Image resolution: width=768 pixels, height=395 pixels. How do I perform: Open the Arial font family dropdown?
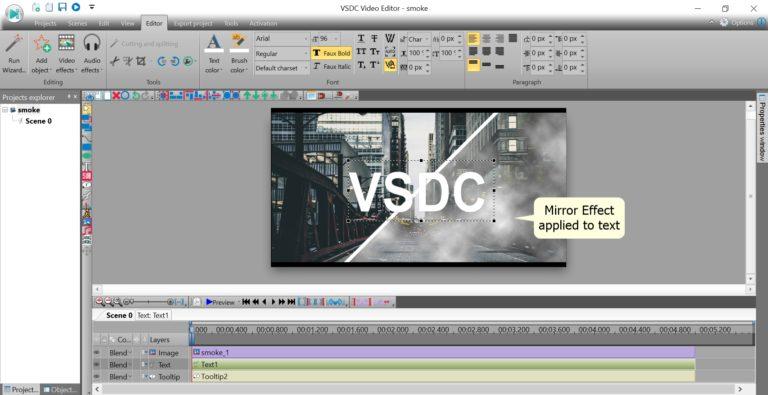point(282,38)
